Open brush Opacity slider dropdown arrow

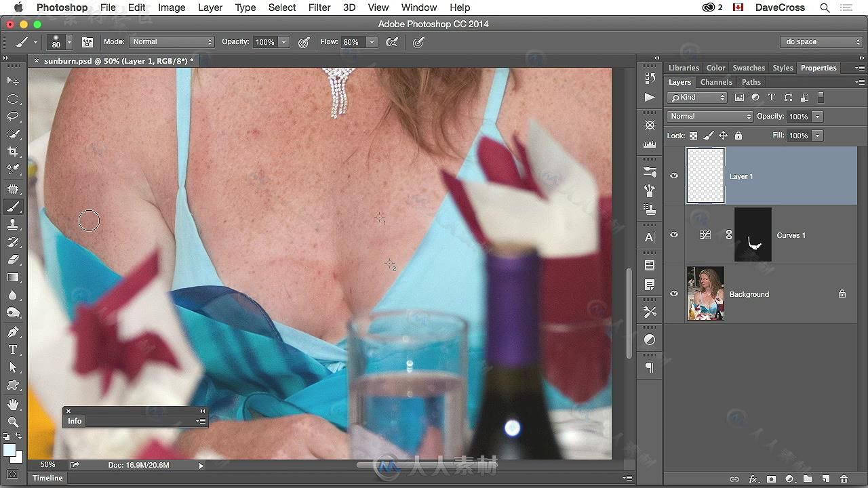(x=283, y=42)
